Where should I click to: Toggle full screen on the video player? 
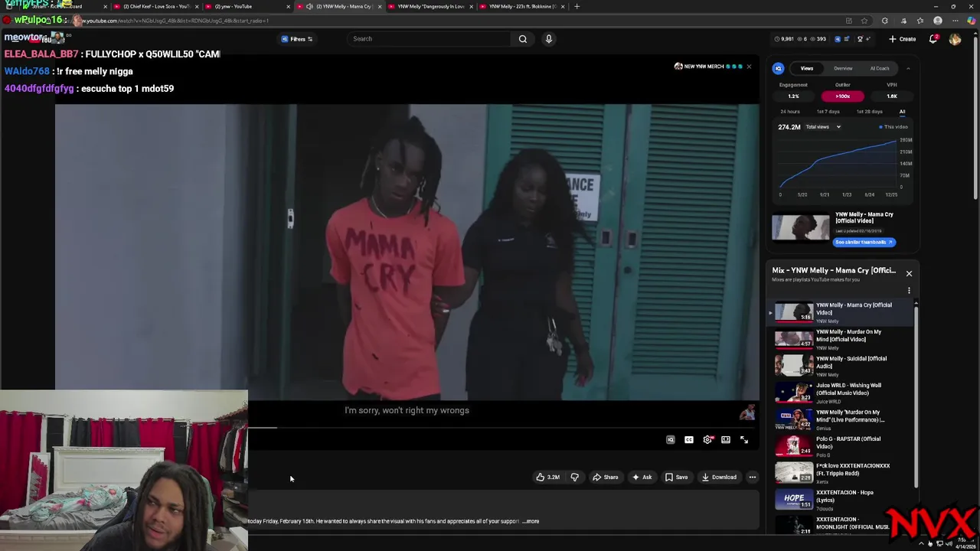[x=744, y=440]
